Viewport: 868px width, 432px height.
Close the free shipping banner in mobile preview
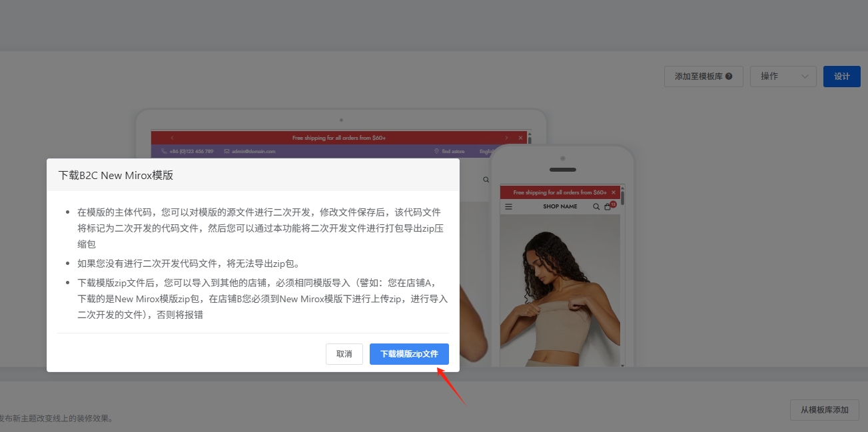point(614,192)
